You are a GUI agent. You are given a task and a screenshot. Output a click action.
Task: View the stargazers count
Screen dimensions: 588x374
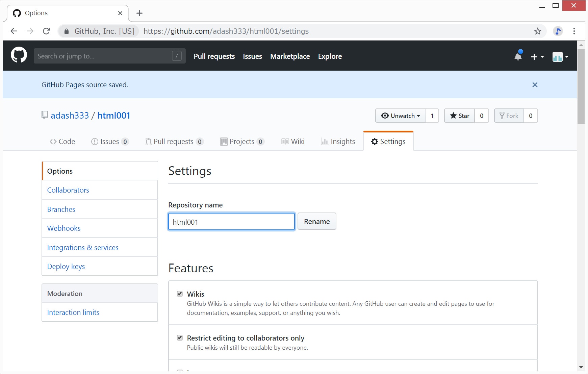[482, 116]
